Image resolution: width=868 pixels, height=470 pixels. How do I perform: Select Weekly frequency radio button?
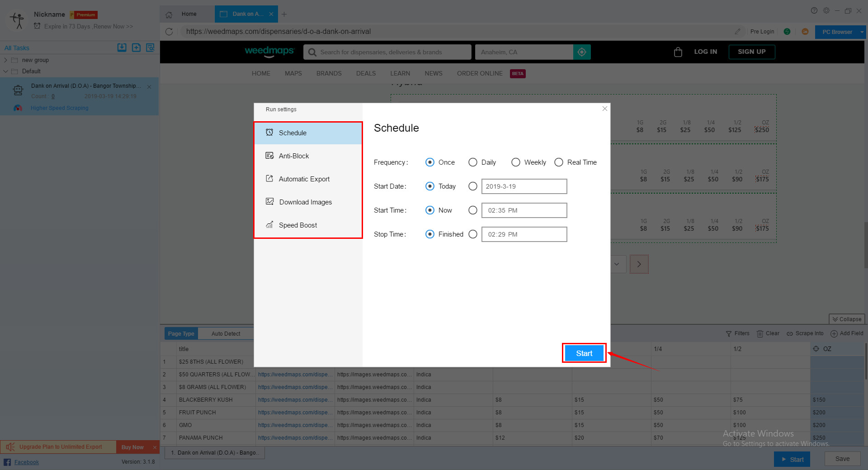(x=516, y=162)
